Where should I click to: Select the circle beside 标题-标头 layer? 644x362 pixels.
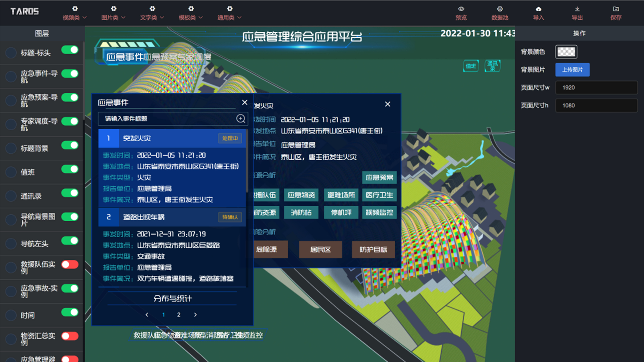11,53
